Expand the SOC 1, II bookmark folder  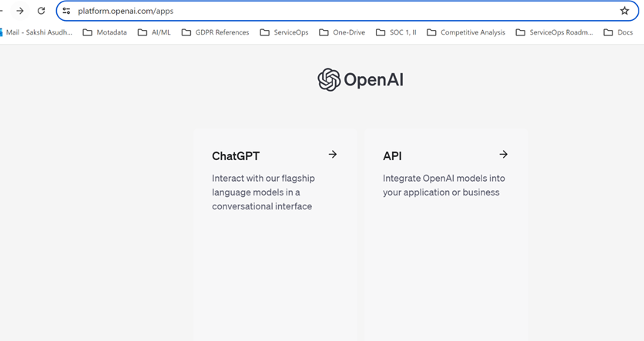pos(396,32)
